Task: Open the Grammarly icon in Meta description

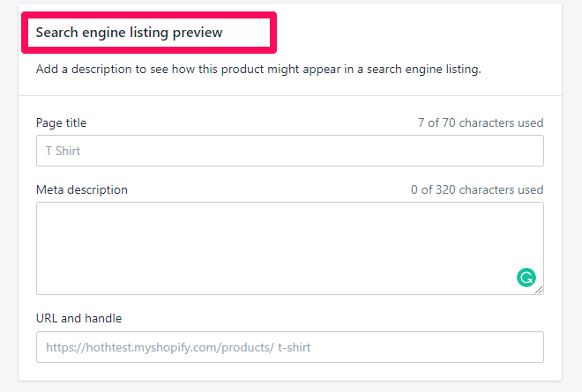Action: click(526, 277)
